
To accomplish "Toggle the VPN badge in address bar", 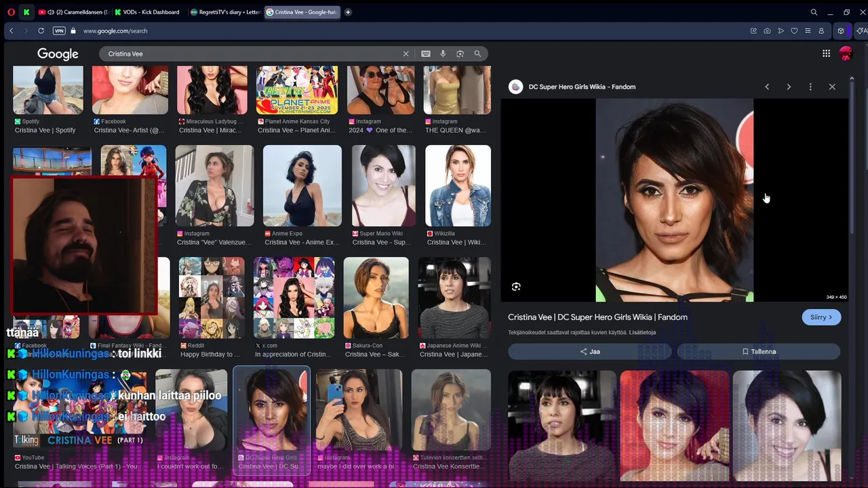I will coord(58,30).
